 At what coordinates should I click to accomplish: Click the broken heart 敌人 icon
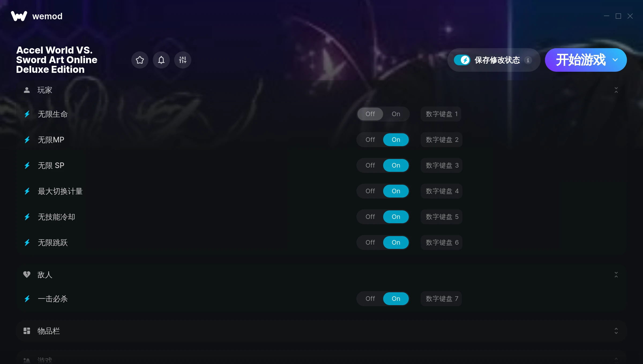[27, 275]
